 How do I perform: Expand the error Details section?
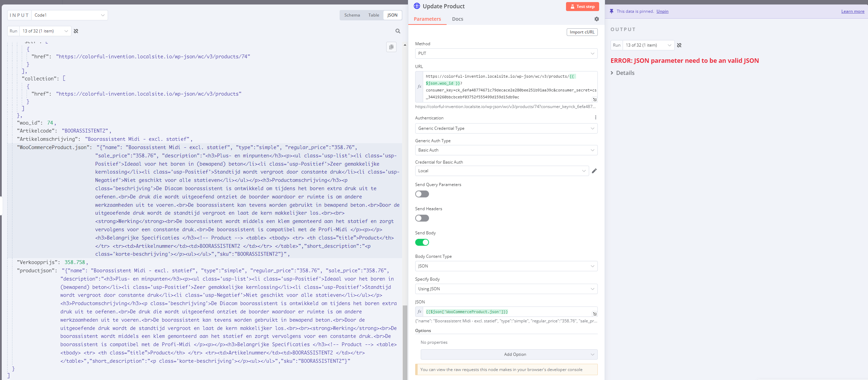(x=623, y=73)
